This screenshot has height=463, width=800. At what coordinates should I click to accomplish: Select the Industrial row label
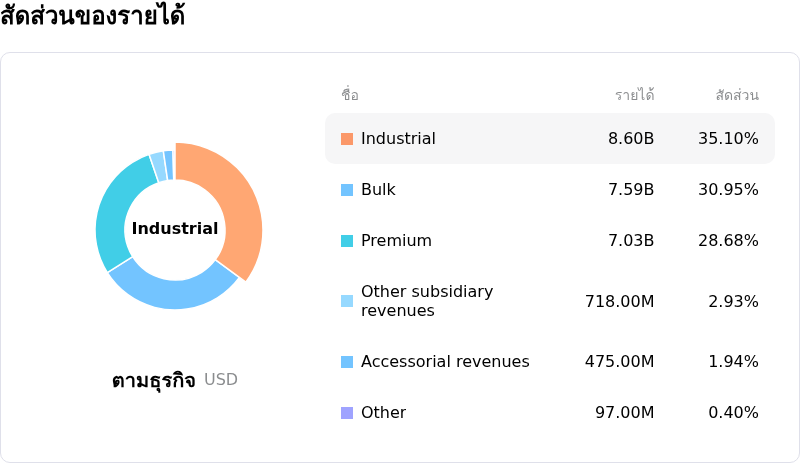tap(398, 138)
